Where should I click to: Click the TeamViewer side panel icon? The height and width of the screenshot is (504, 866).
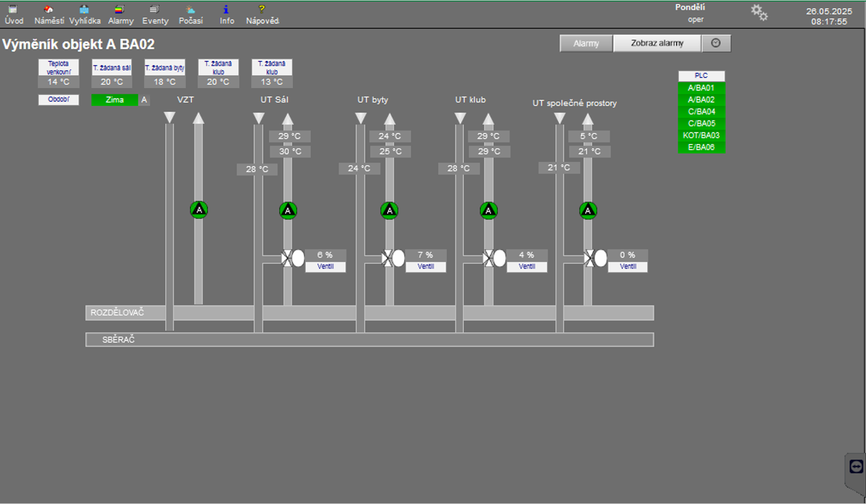tap(856, 466)
